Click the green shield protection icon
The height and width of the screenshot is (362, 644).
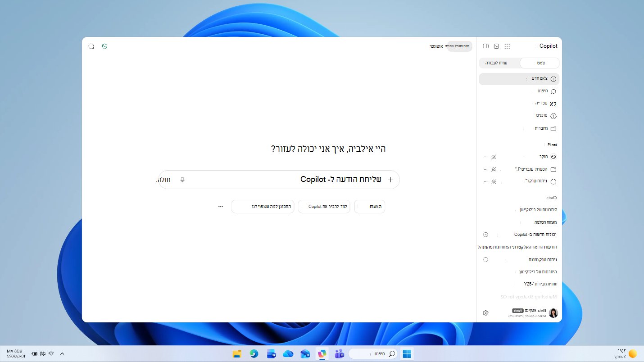click(x=104, y=46)
